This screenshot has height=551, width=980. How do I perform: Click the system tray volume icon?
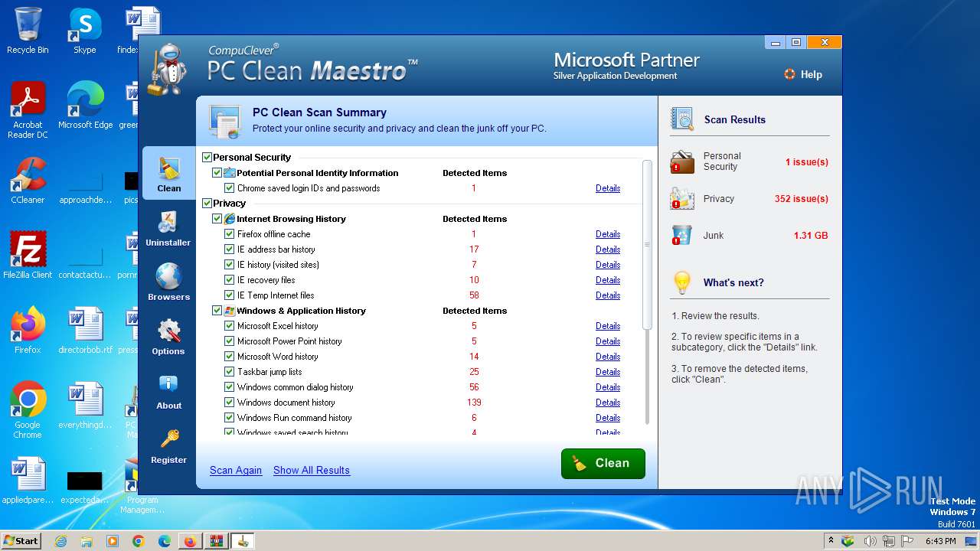(871, 541)
